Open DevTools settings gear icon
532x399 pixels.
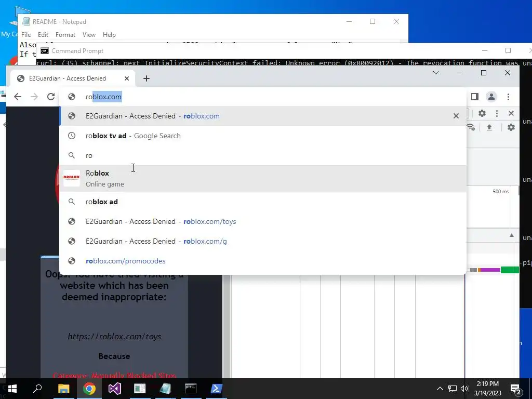point(482,113)
